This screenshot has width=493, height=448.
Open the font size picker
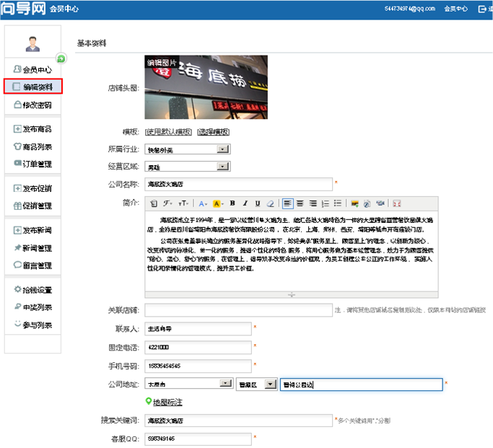[183, 203]
